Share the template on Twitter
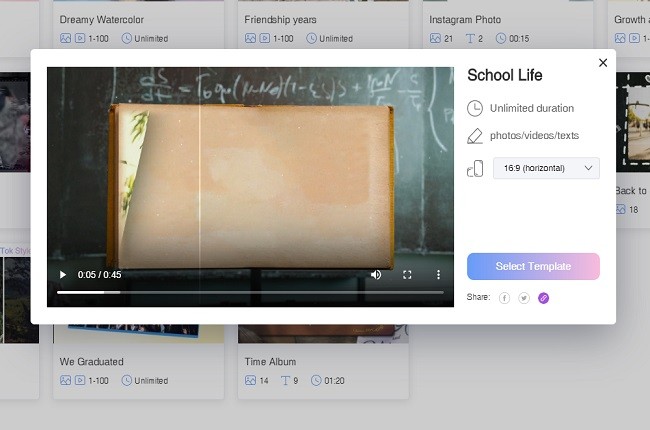 pyautogui.click(x=524, y=298)
